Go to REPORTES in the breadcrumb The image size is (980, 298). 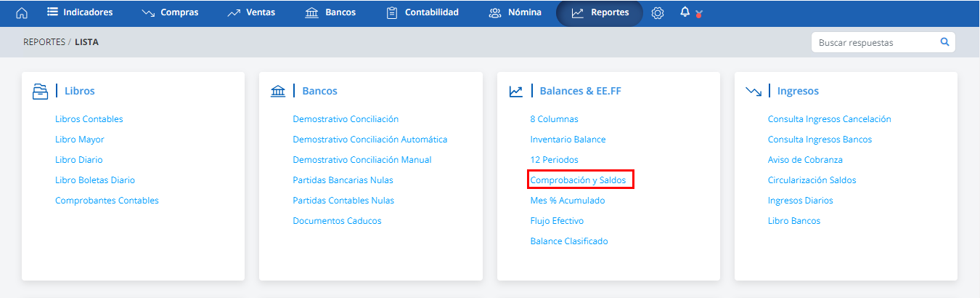coord(44,42)
